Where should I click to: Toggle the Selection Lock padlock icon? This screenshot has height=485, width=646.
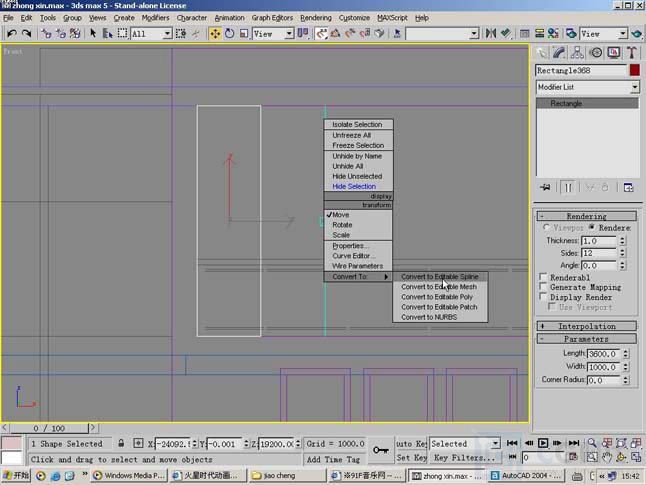click(x=121, y=443)
